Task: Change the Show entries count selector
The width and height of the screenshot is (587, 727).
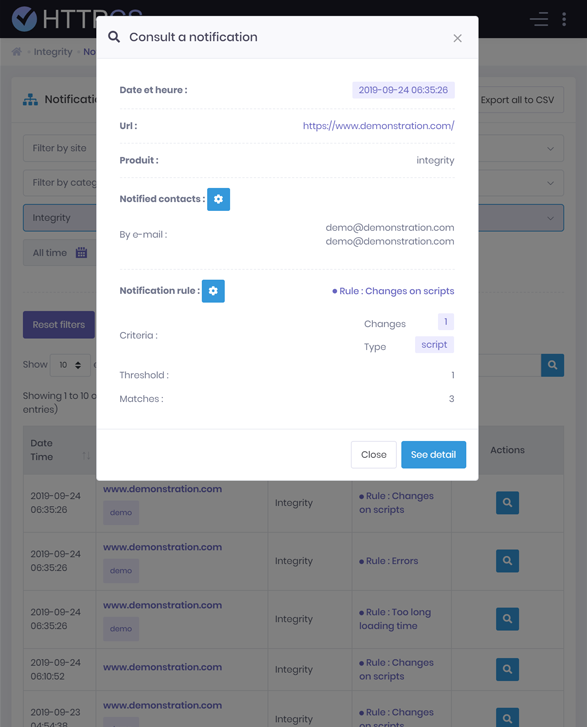Action: 70,365
